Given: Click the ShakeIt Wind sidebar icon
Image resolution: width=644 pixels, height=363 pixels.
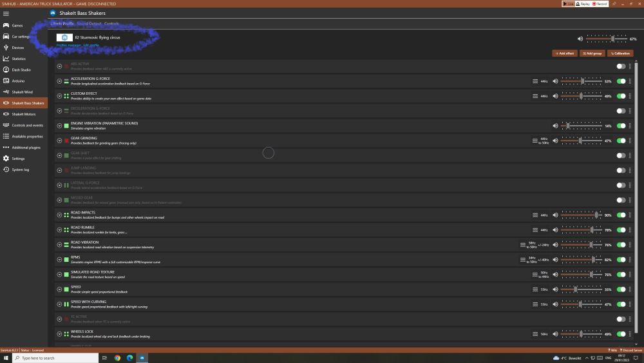Looking at the screenshot, I should [6, 92].
